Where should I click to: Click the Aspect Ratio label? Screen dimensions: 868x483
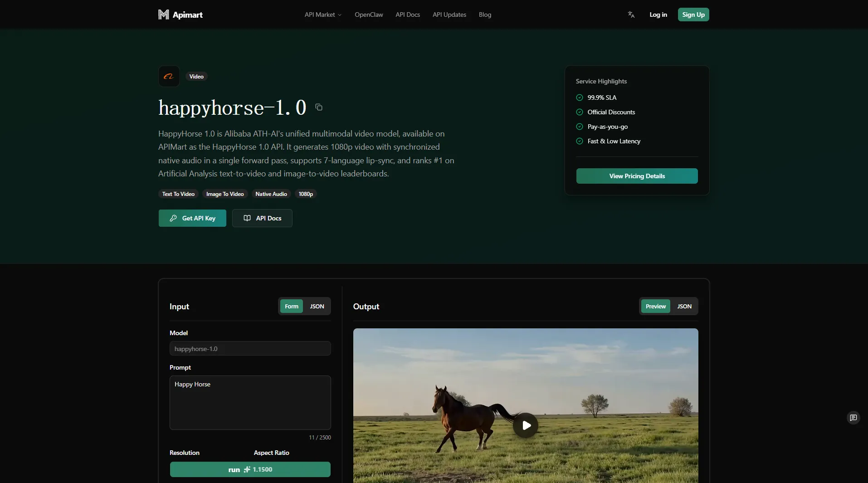click(x=272, y=453)
